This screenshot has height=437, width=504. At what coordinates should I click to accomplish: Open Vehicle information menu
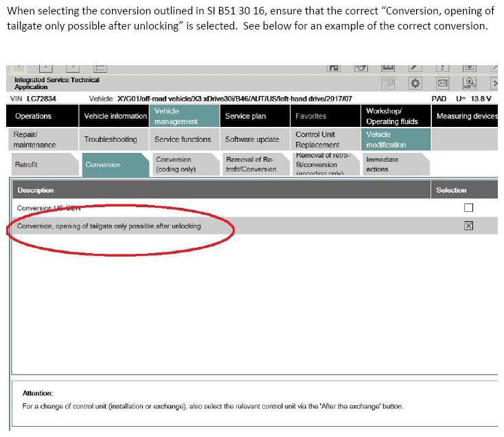tap(115, 116)
